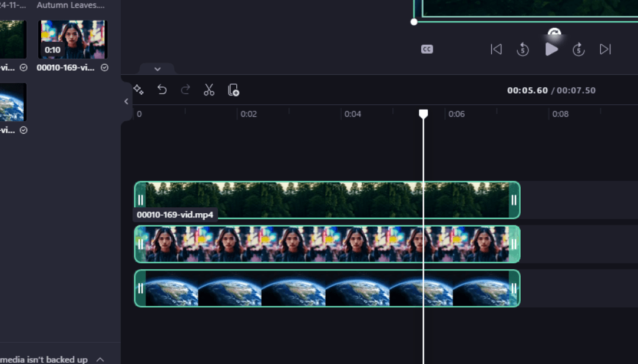This screenshot has width=638, height=364.
Task: Open the AI effects sparkle tool
Action: [x=139, y=90]
